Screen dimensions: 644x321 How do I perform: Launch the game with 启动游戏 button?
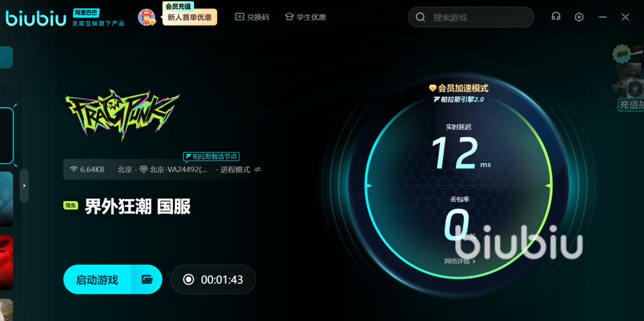point(97,279)
